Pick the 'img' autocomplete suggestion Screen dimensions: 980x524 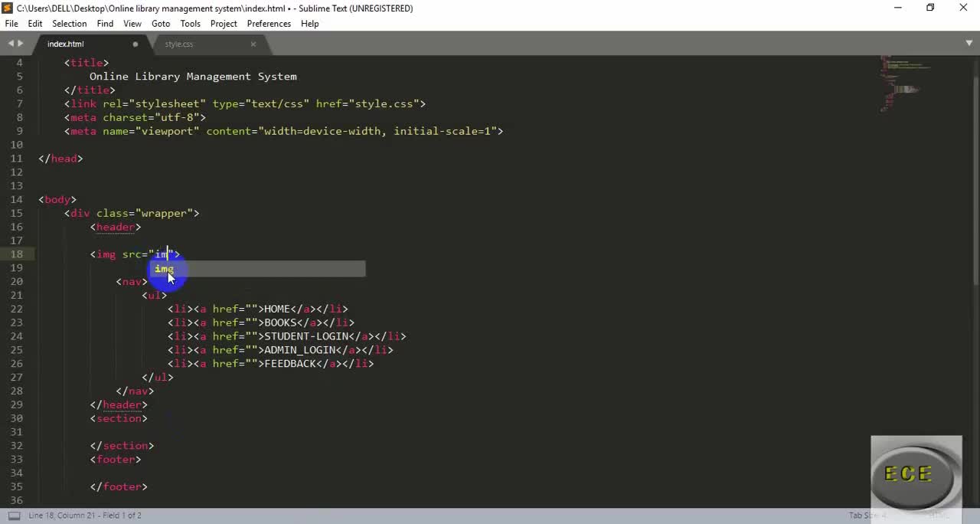257,269
